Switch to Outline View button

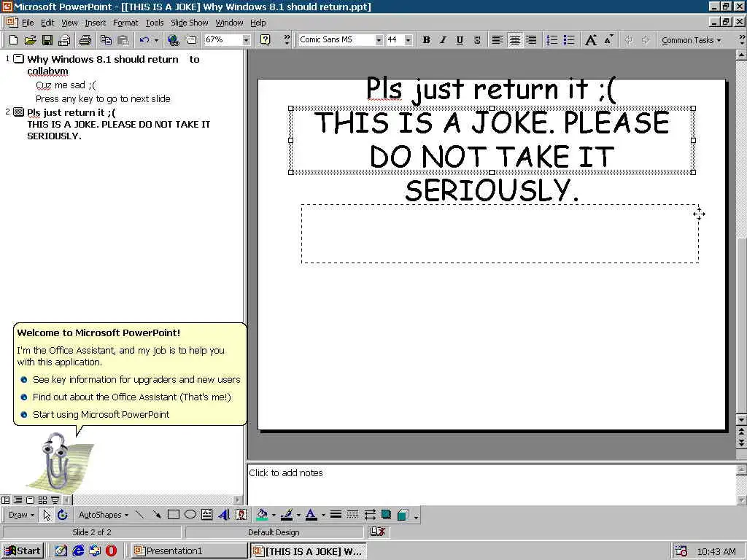[18, 500]
